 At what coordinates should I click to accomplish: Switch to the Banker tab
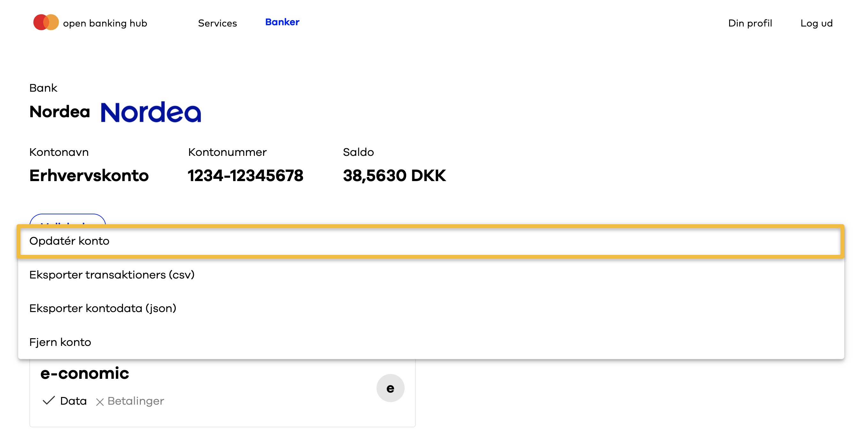tap(282, 22)
